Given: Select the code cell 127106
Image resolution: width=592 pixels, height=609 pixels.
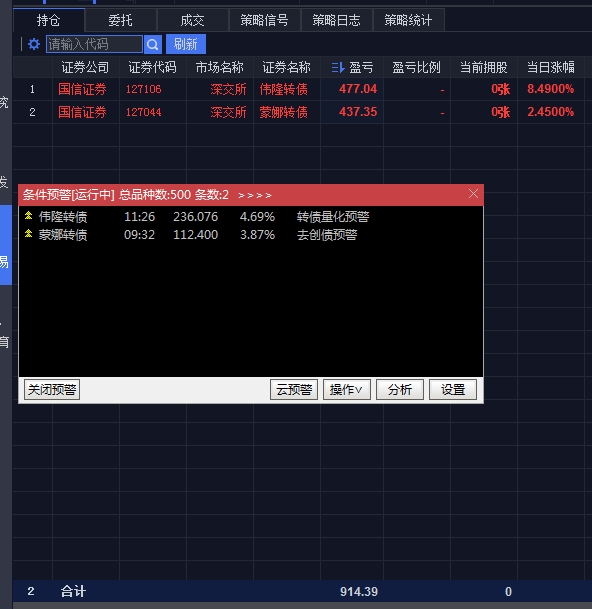Looking at the screenshot, I should click(x=143, y=89).
